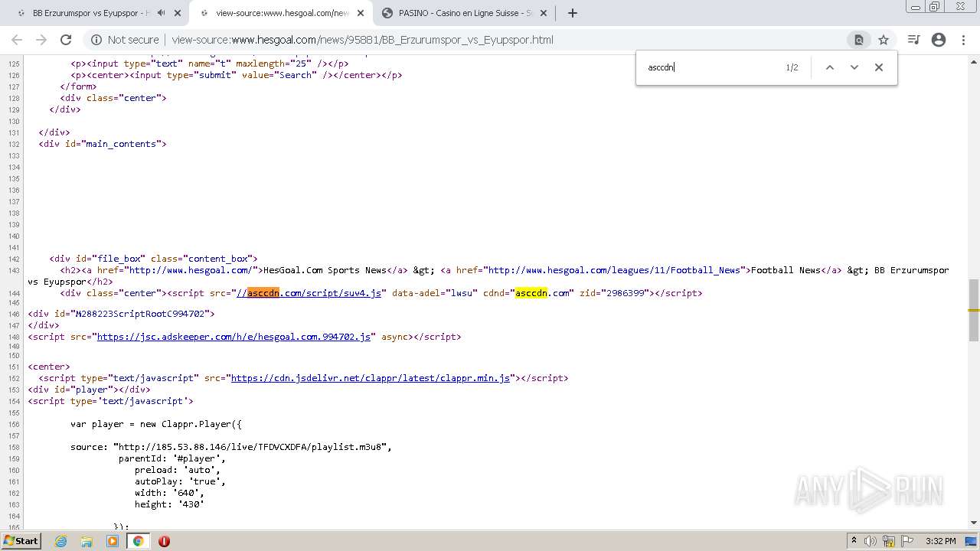The height and width of the screenshot is (551, 980).
Task: Reload the view-source page
Action: 66,40
